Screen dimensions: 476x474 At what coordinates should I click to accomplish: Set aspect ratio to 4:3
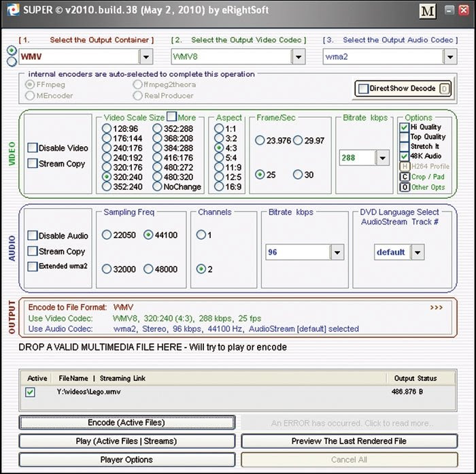click(219, 148)
